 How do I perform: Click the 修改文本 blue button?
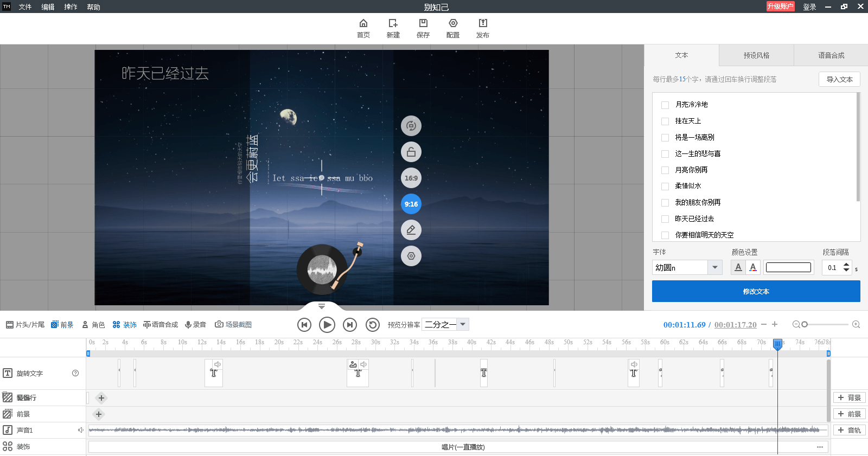(756, 291)
